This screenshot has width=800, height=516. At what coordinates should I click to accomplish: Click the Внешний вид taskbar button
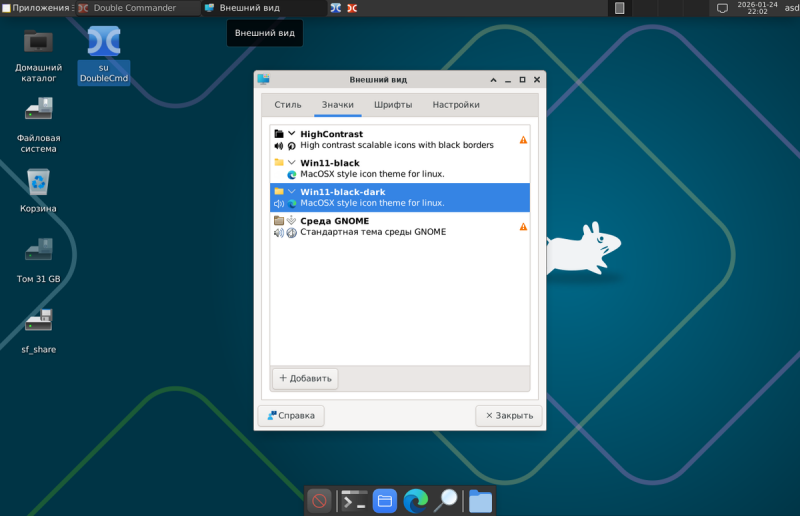click(264, 8)
